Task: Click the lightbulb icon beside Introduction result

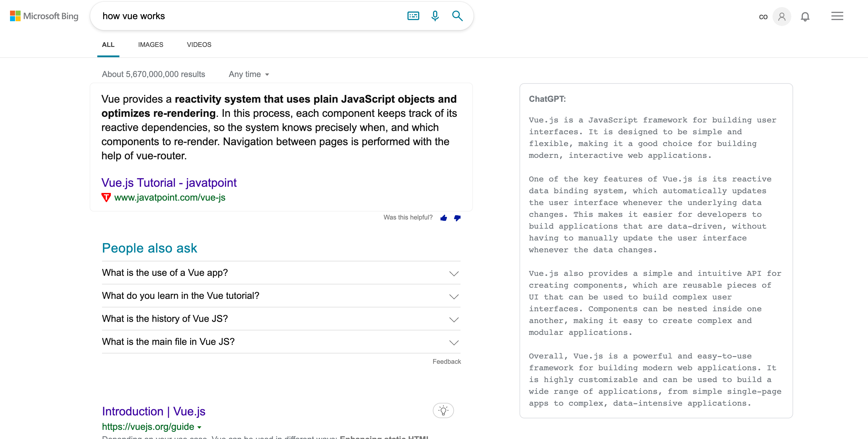Action: (x=443, y=410)
